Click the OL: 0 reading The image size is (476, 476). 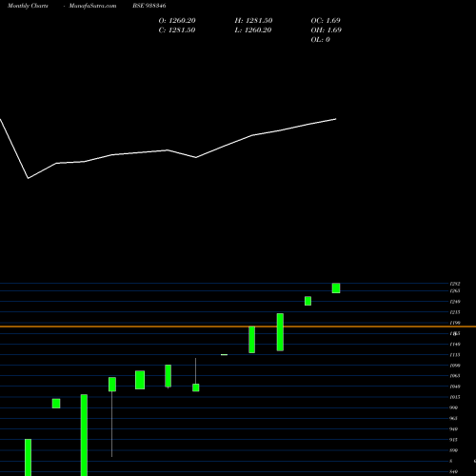coord(321,40)
